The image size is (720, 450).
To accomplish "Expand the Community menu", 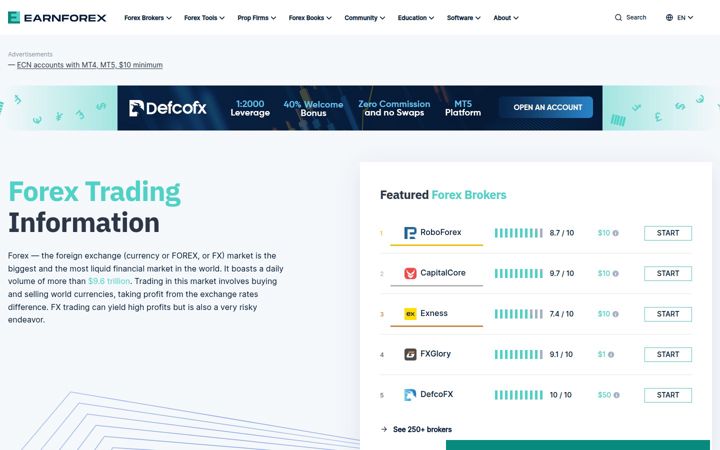I will pos(365,17).
